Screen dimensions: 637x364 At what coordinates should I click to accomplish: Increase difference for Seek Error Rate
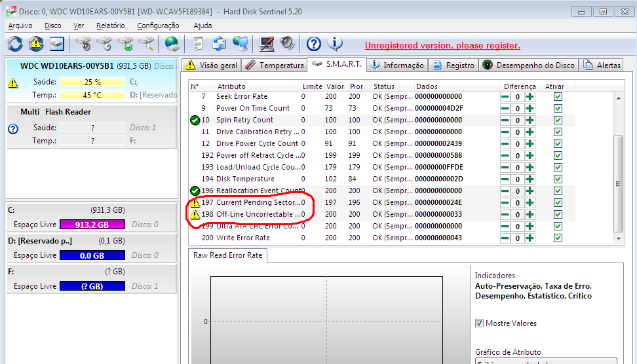point(530,97)
